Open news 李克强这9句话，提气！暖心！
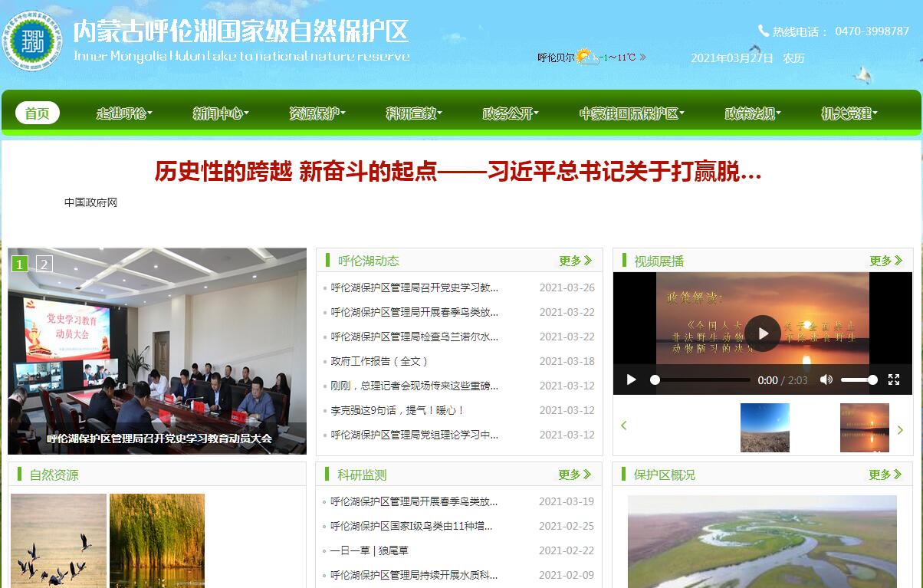The height and width of the screenshot is (588, 923). [x=398, y=410]
